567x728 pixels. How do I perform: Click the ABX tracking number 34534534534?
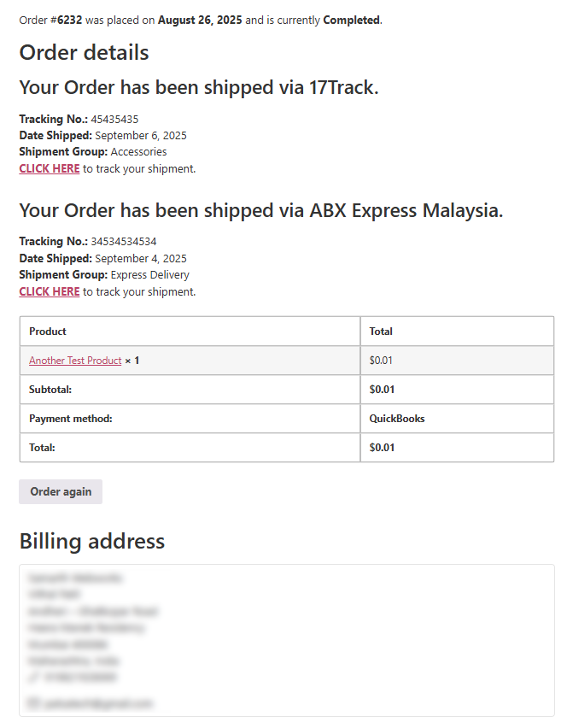(x=124, y=242)
